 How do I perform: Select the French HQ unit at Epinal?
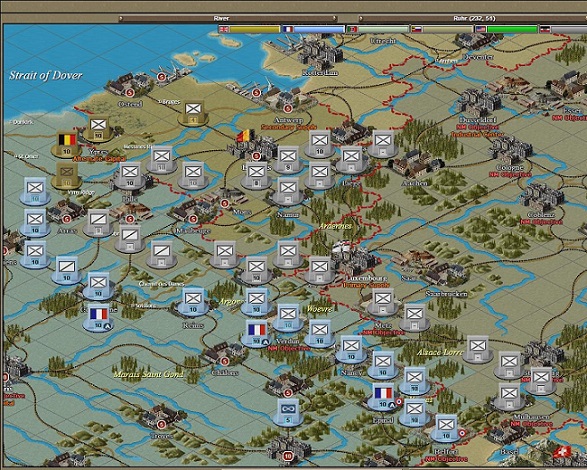[383, 397]
